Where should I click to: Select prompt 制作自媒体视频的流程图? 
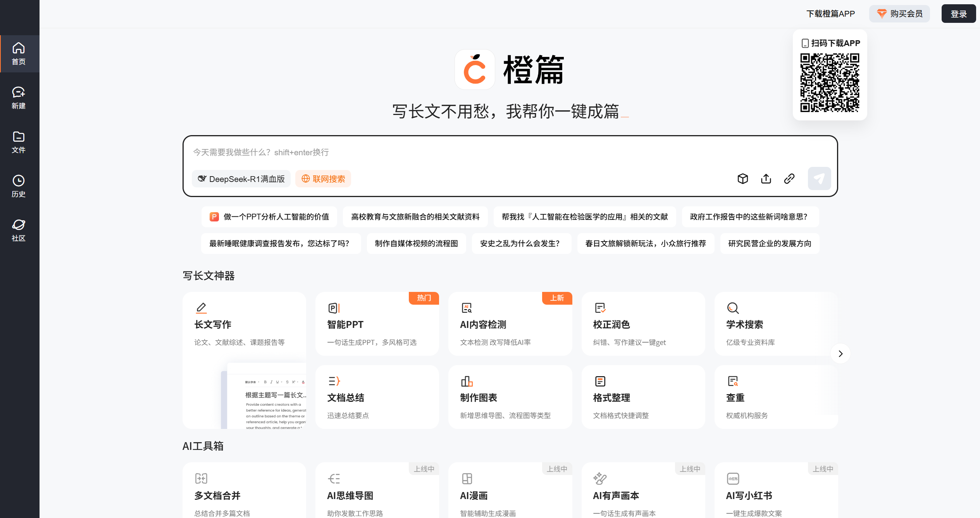(416, 244)
